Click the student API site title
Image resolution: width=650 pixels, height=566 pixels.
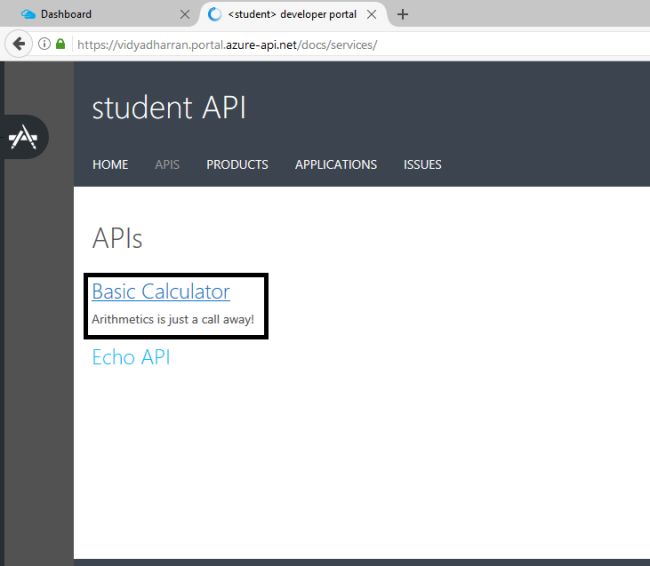(169, 108)
